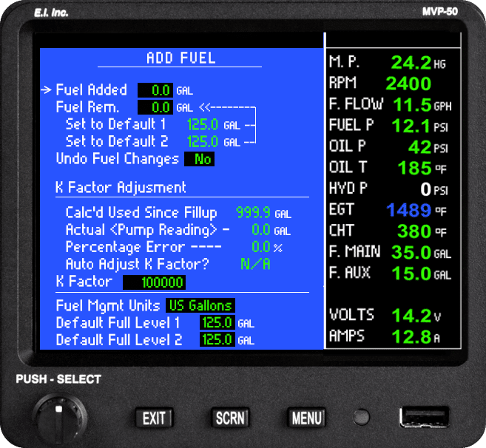486x448 pixels.
Task: Select the Fuel Rem. value field
Action: tap(155, 107)
